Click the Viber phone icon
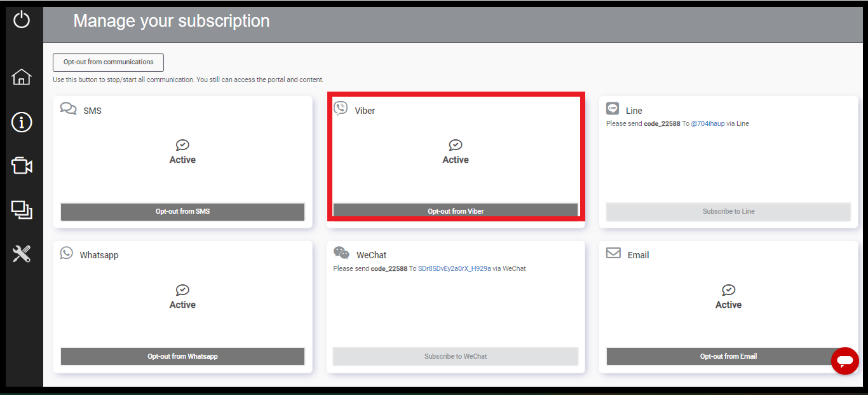 (x=341, y=108)
